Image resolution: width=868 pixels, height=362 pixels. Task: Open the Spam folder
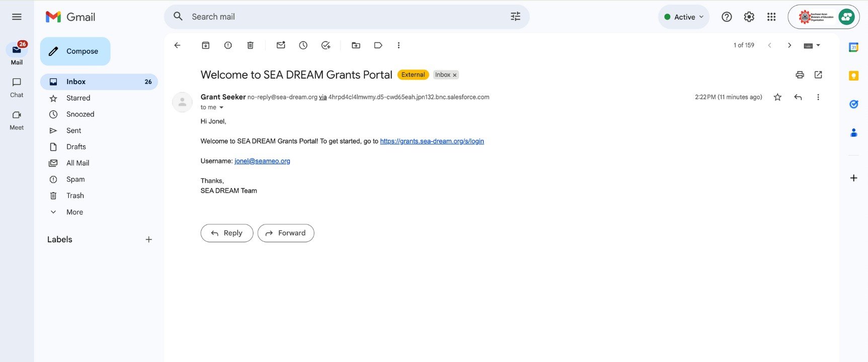[x=99, y=179]
